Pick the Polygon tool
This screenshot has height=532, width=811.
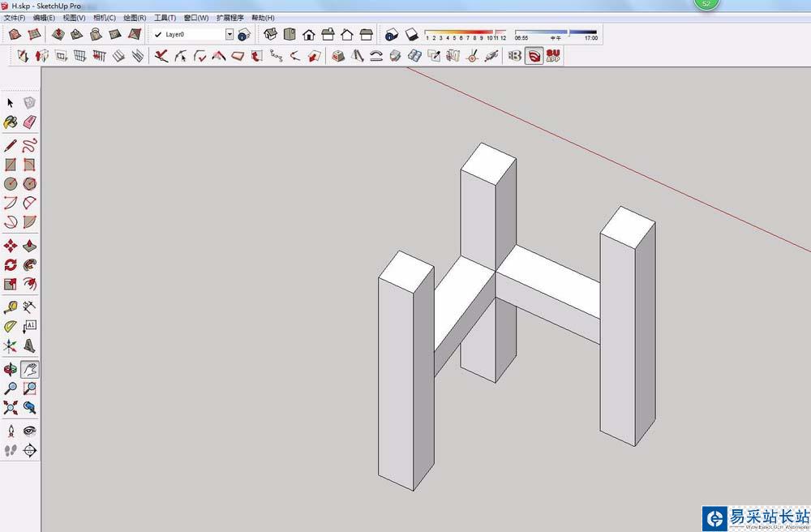[x=29, y=183]
